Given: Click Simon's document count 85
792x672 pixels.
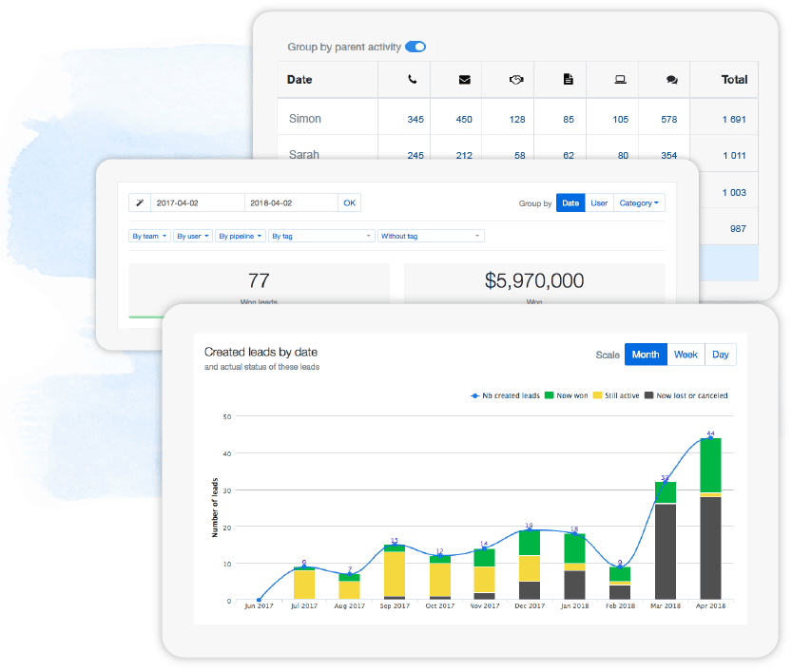Looking at the screenshot, I should click(x=569, y=119).
